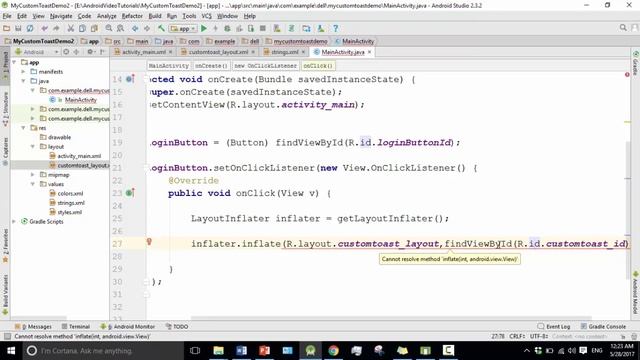Toggle the Android Model side panel
The width and height of the screenshot is (640, 360).
(635, 293)
